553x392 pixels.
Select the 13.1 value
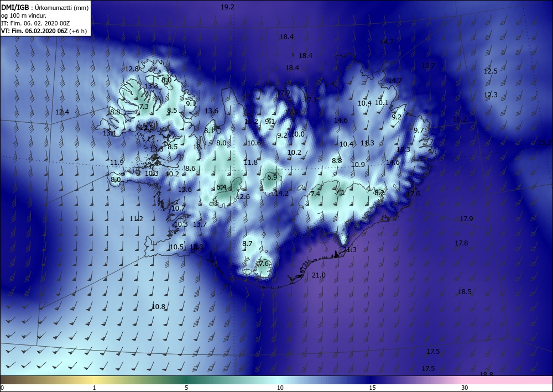click(x=109, y=133)
